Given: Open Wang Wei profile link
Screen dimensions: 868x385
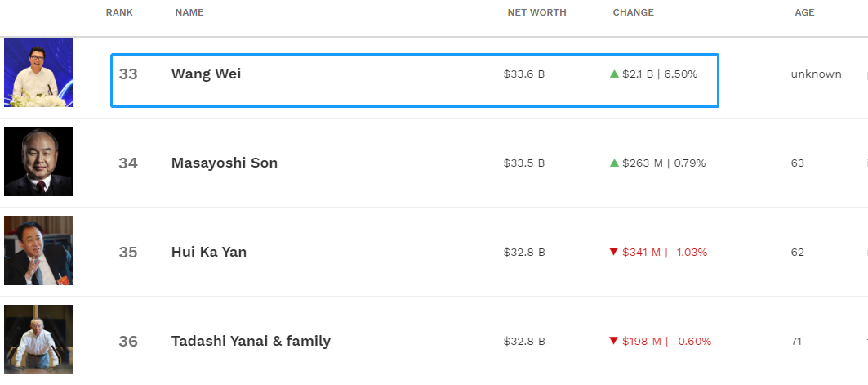Looking at the screenshot, I should 206,74.
